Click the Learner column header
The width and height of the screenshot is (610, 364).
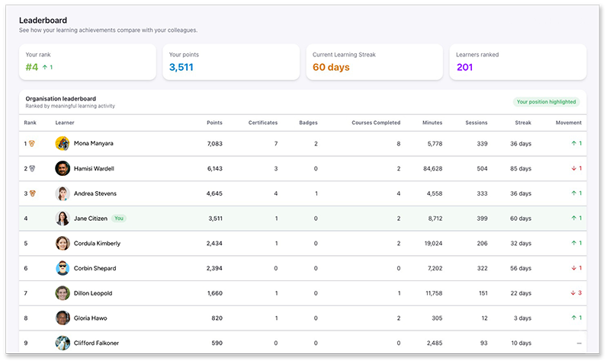pos(65,123)
